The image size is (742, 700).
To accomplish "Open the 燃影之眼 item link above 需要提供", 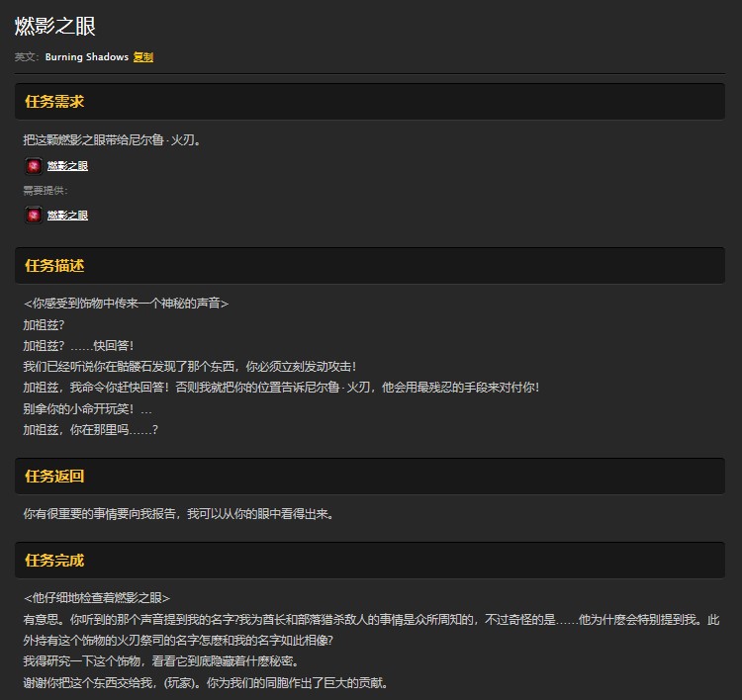I will (x=68, y=166).
